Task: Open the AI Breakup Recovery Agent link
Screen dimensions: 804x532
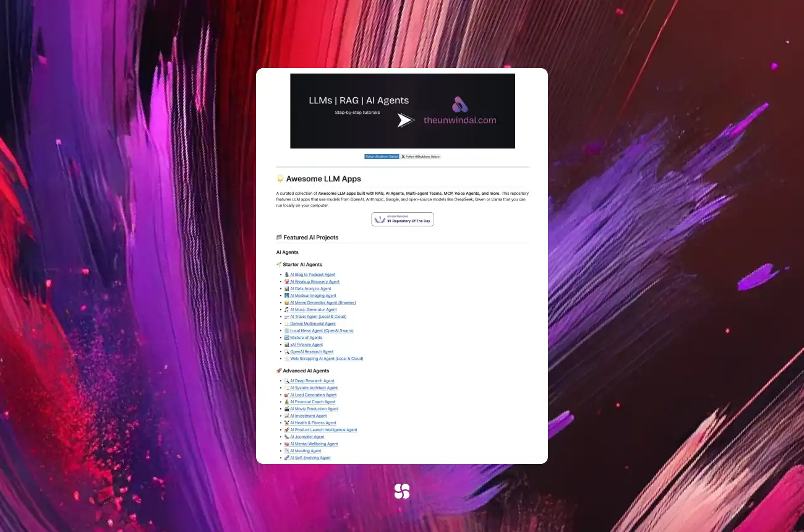Action: [312, 281]
